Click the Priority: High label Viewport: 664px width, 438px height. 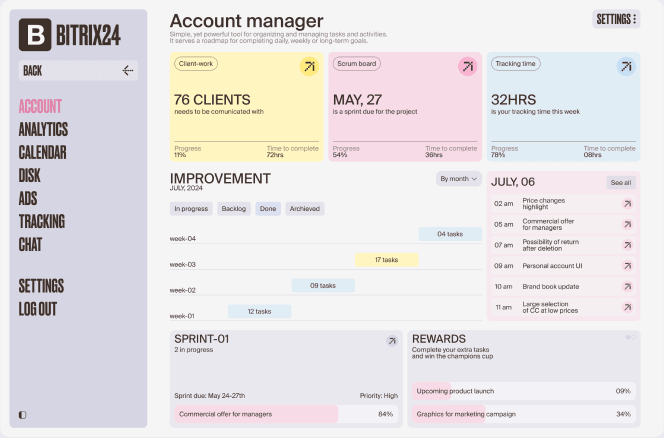tap(379, 396)
